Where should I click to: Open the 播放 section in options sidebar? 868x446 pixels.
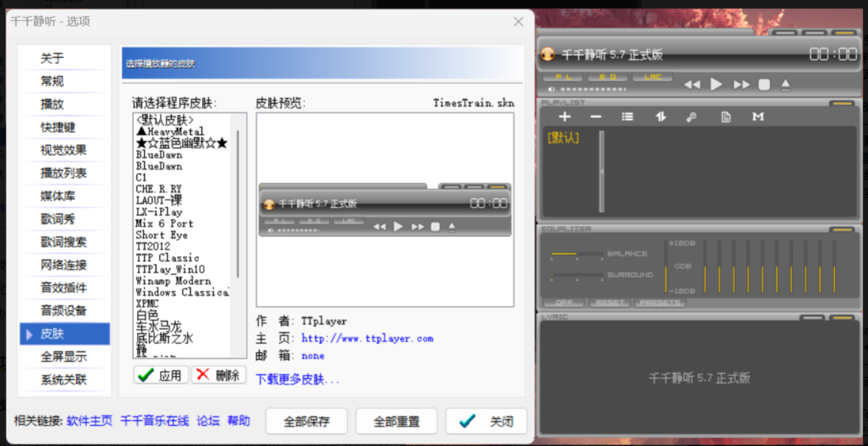65,104
